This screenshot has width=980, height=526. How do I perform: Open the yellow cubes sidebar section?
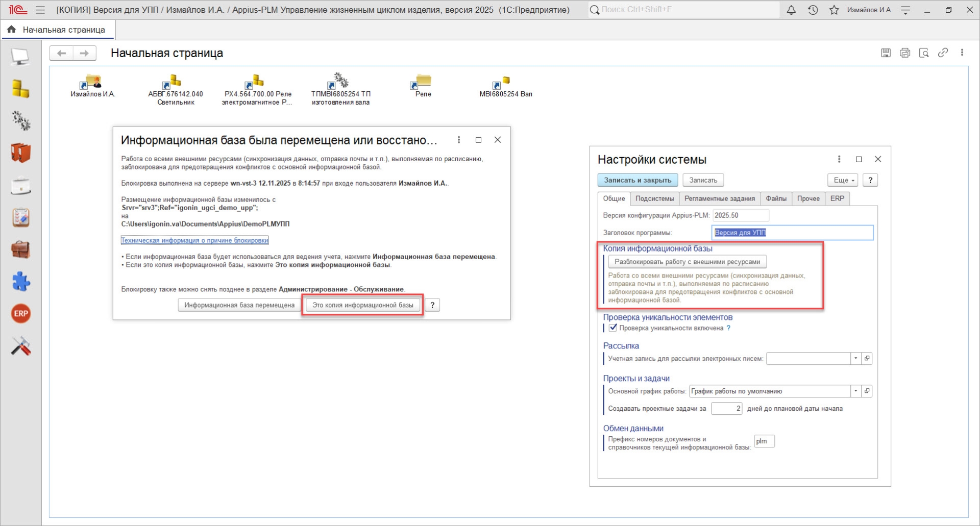(x=21, y=89)
